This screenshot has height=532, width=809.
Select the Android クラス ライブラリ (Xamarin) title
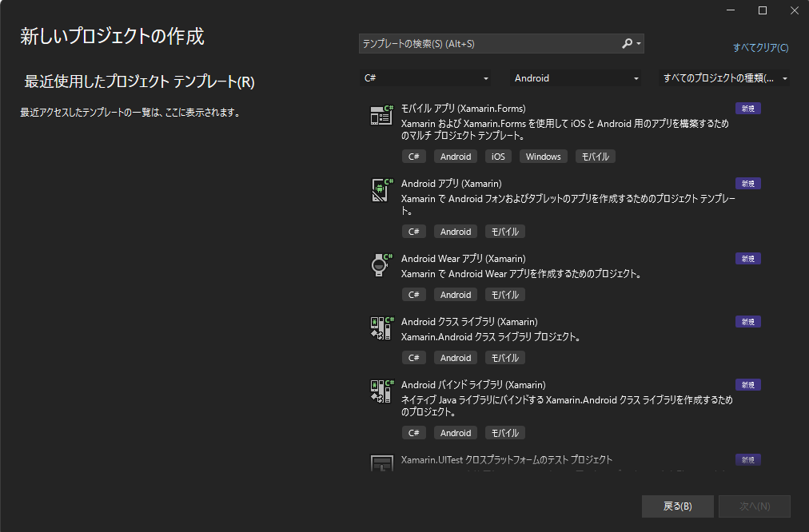(469, 322)
